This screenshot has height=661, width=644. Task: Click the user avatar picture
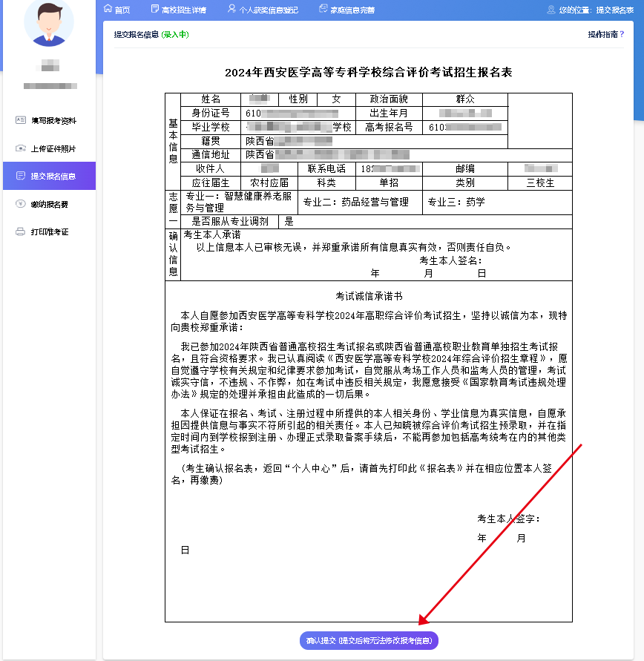(49, 21)
